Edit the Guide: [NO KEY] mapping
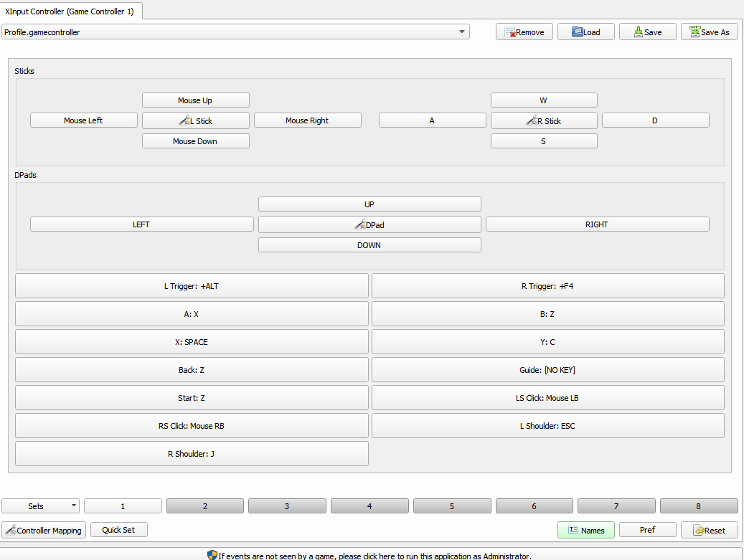 pyautogui.click(x=547, y=369)
